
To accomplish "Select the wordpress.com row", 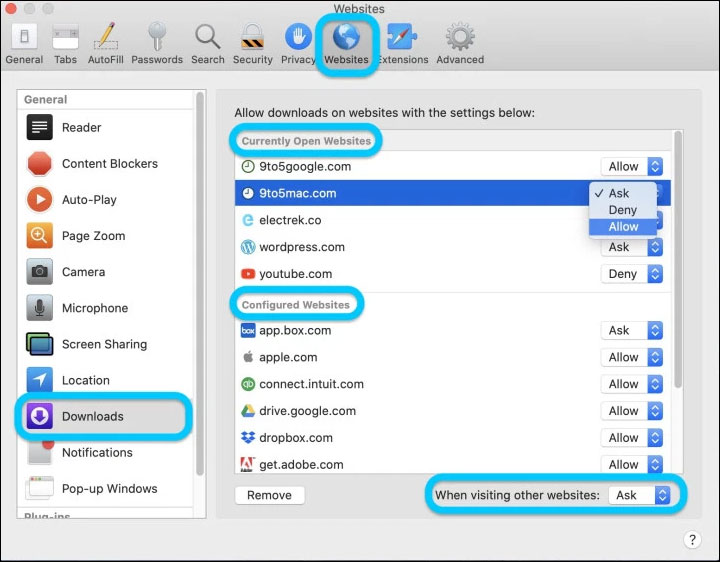I will [x=452, y=247].
